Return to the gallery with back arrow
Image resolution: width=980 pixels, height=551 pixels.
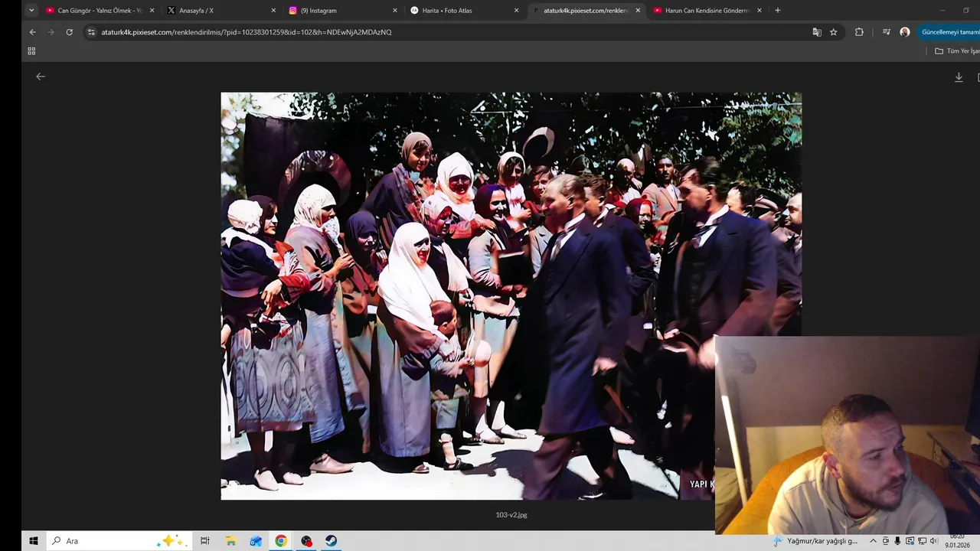coord(41,77)
